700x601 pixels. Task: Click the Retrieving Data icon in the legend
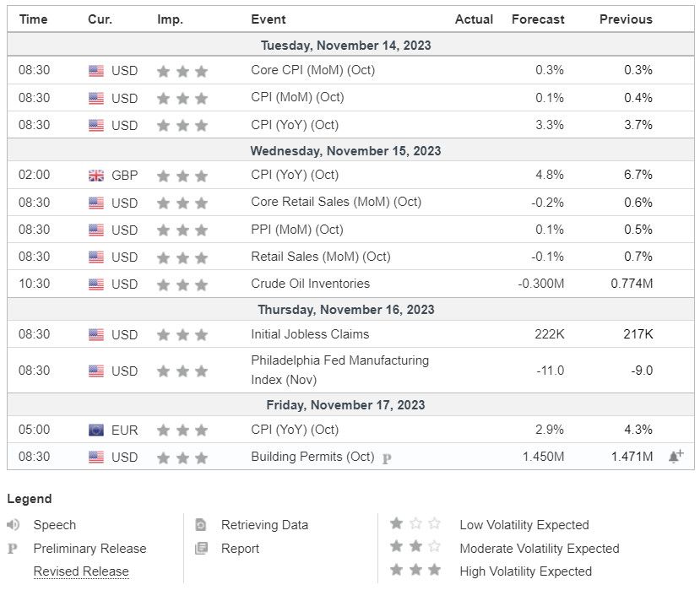[201, 525]
